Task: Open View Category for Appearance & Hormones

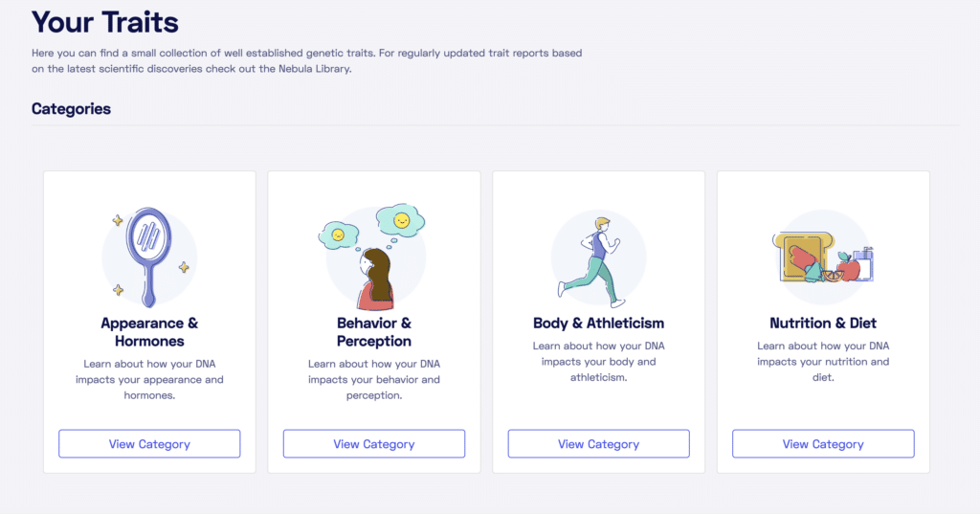Action: (x=149, y=444)
